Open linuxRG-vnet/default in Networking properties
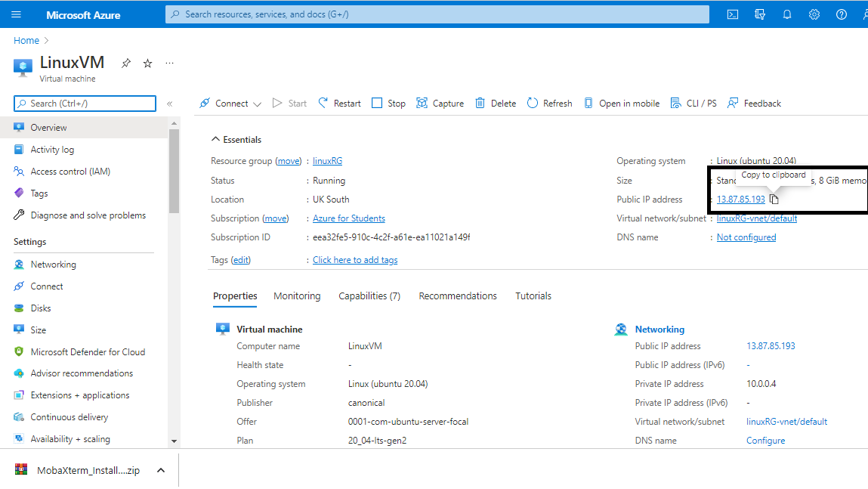 [786, 422]
